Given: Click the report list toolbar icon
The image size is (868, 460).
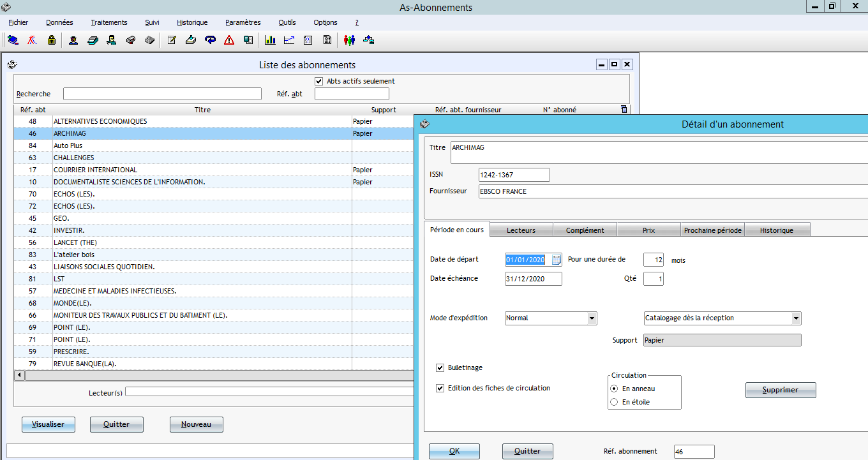Looking at the screenshot, I should click(327, 40).
